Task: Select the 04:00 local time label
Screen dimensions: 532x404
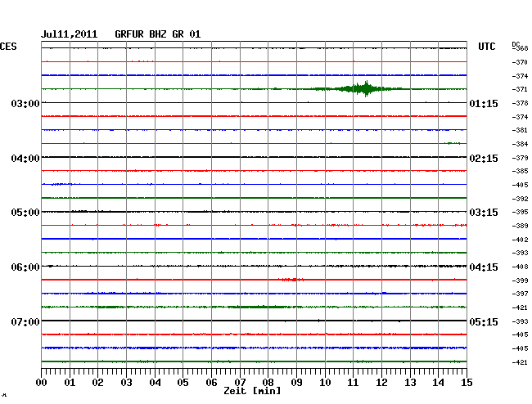Action: 25,159
